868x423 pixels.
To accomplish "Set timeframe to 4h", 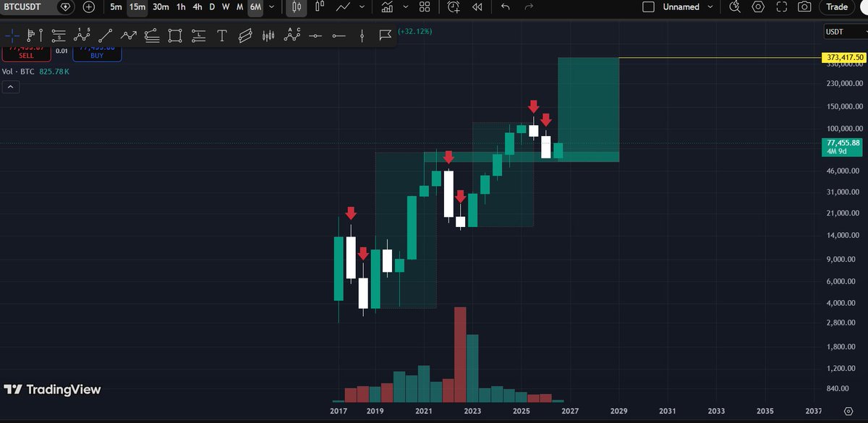I will (197, 7).
